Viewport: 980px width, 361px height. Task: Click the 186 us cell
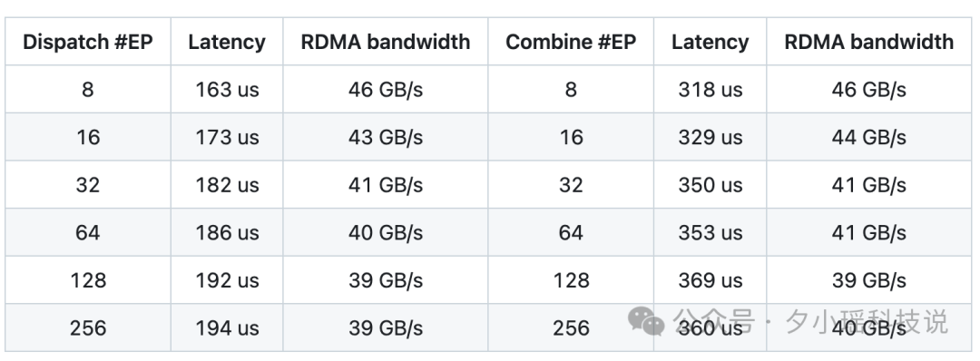pyautogui.click(x=227, y=232)
